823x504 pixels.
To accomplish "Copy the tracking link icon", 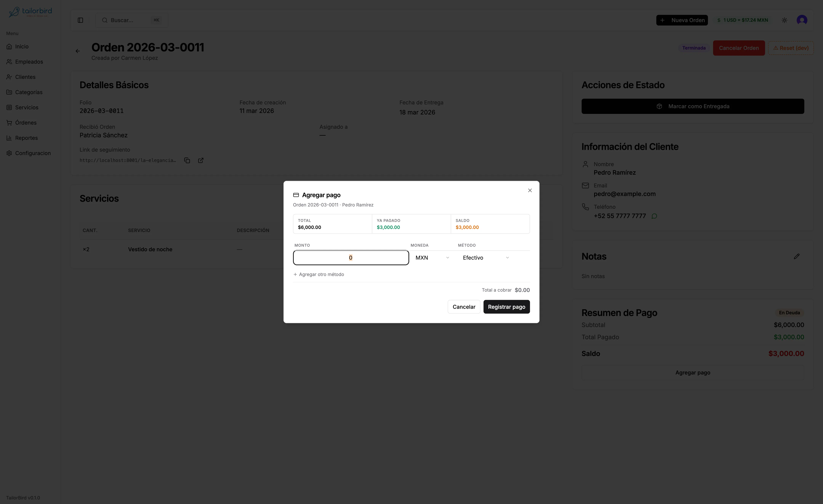I will tap(187, 161).
